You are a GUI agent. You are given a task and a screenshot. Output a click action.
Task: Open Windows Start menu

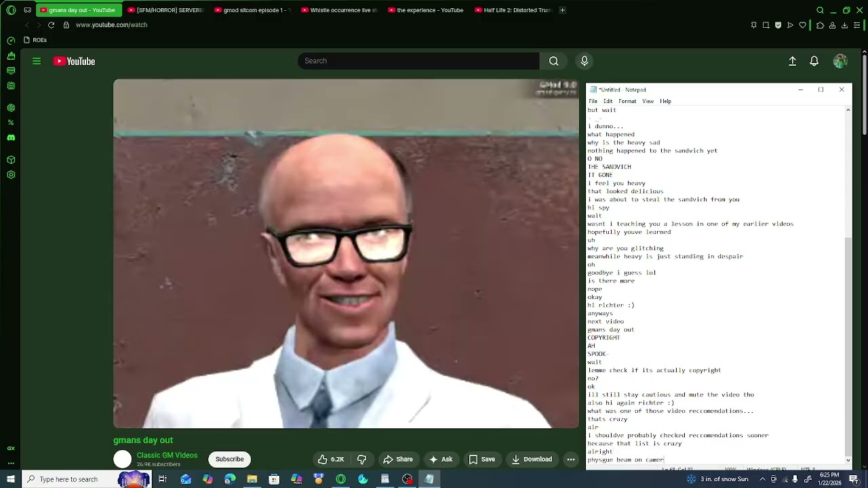click(10, 479)
